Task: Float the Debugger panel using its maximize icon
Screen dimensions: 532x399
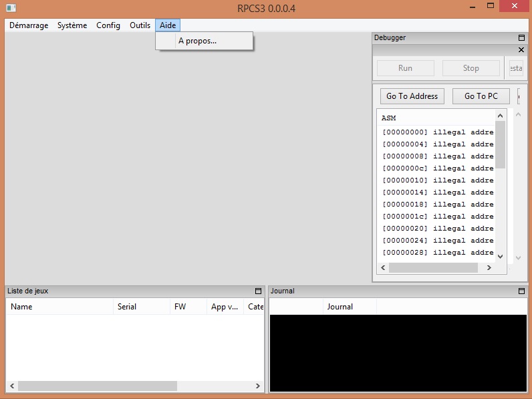Action: 522,38
